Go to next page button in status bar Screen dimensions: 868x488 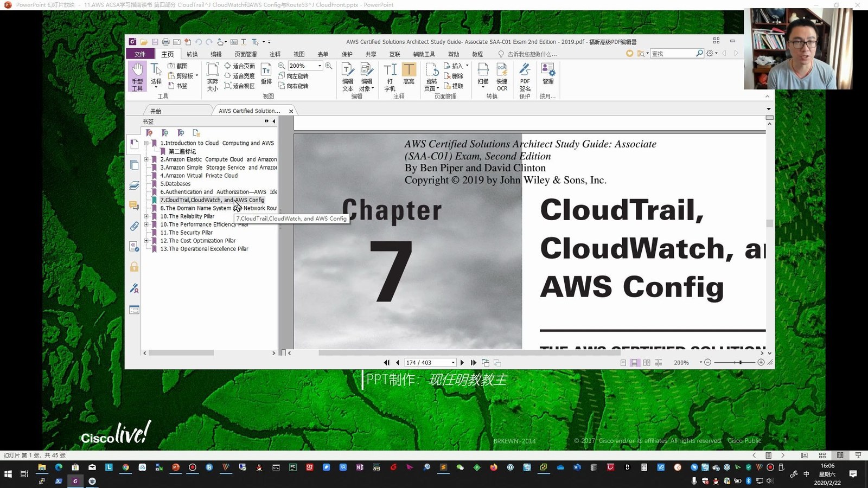click(x=462, y=363)
